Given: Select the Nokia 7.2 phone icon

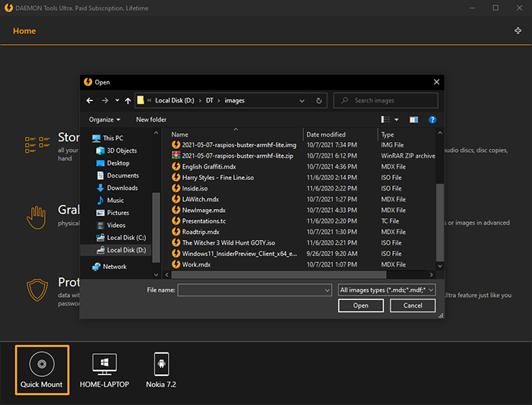Looking at the screenshot, I should [x=161, y=365].
